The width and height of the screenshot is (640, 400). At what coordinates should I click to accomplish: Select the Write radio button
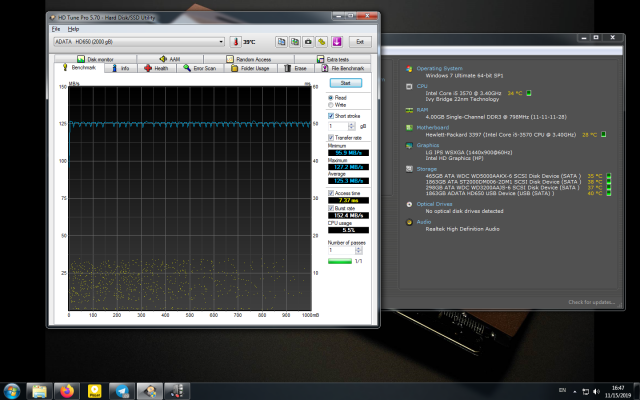pyautogui.click(x=332, y=104)
